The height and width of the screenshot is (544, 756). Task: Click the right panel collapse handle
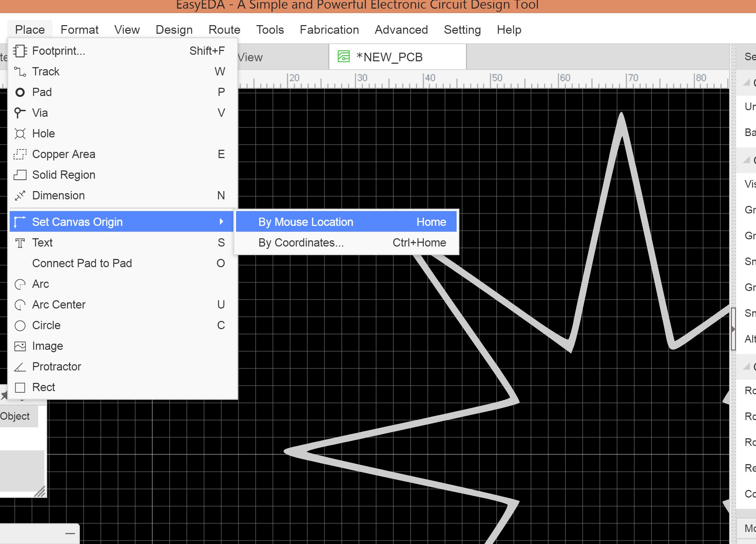click(733, 329)
